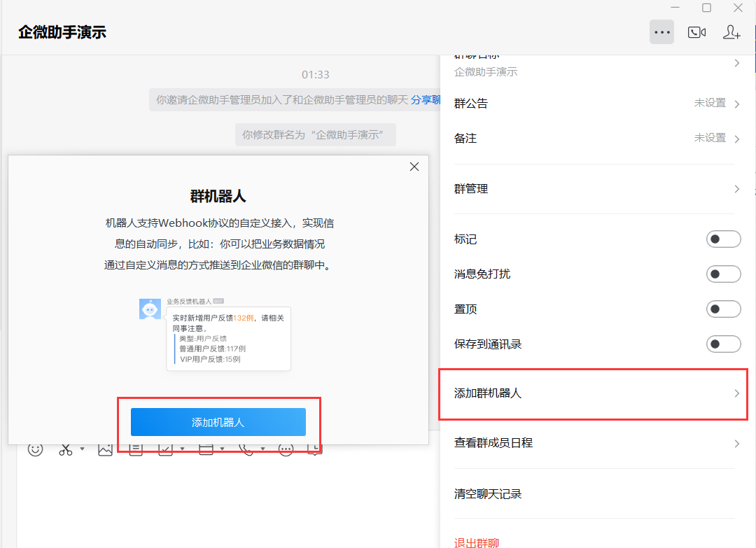Screen dimensions: 756x548
Task: Click the speech bubble with dots icon
Action: [x=286, y=450]
